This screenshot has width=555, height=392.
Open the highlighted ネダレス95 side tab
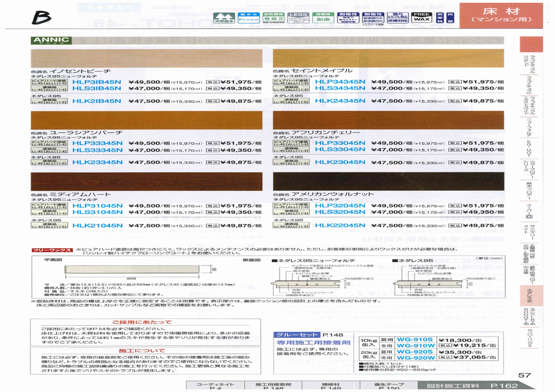point(531,296)
